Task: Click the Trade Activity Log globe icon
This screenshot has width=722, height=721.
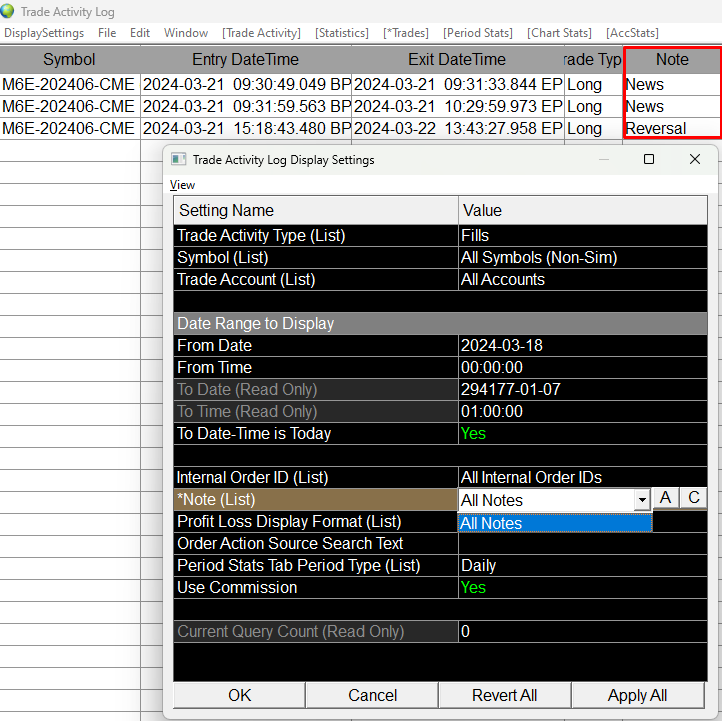Action: [7, 11]
